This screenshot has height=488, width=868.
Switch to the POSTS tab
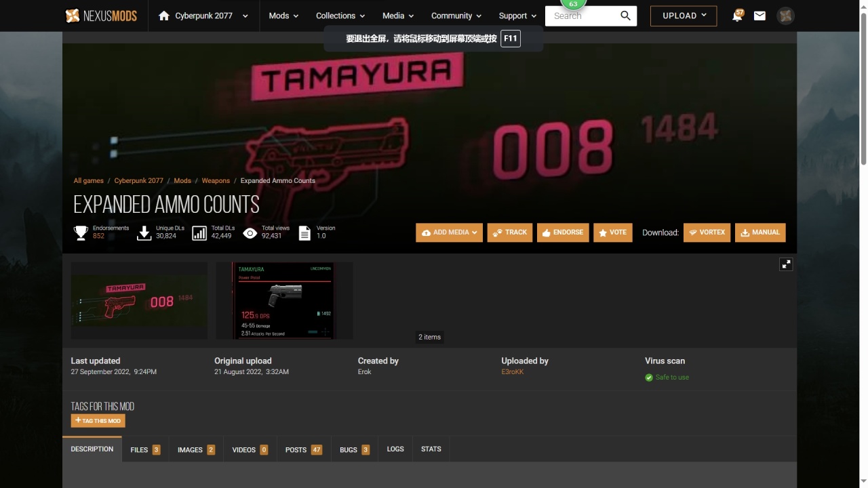[304, 449]
